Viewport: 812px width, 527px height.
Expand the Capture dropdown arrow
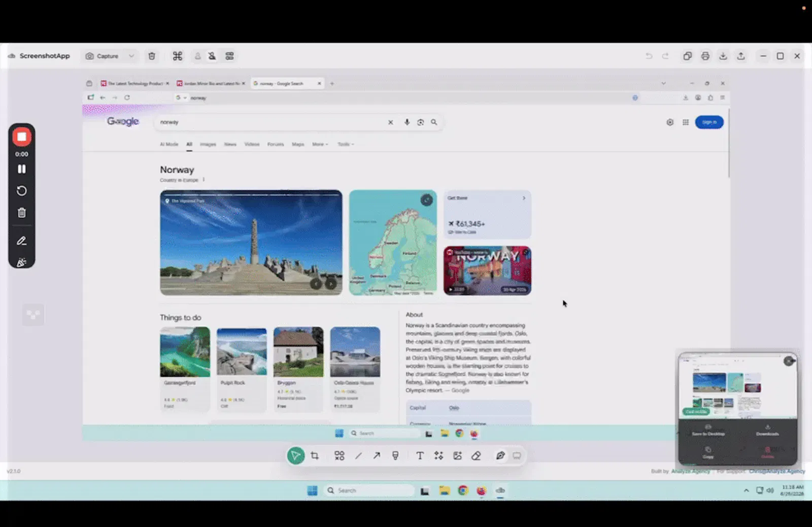pos(131,56)
